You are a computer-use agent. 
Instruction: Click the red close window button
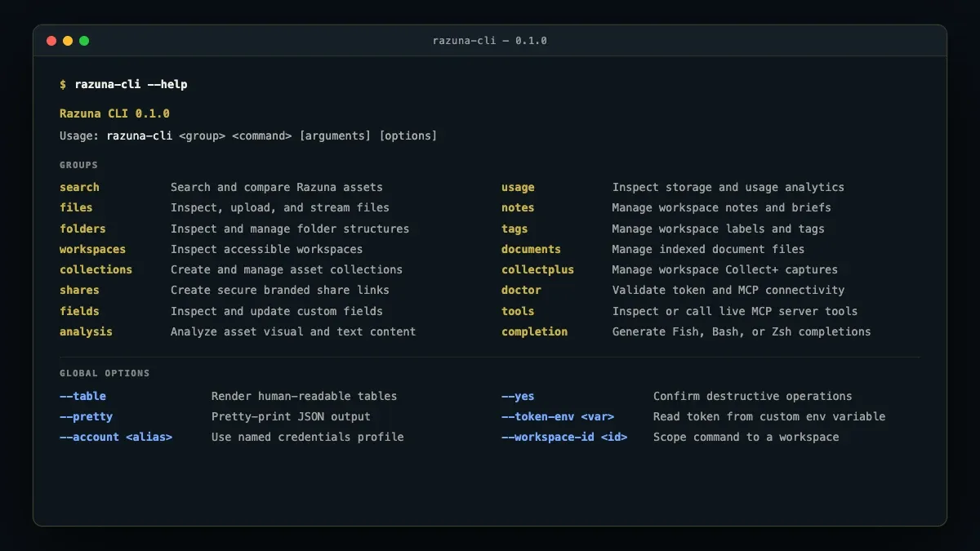click(x=51, y=41)
